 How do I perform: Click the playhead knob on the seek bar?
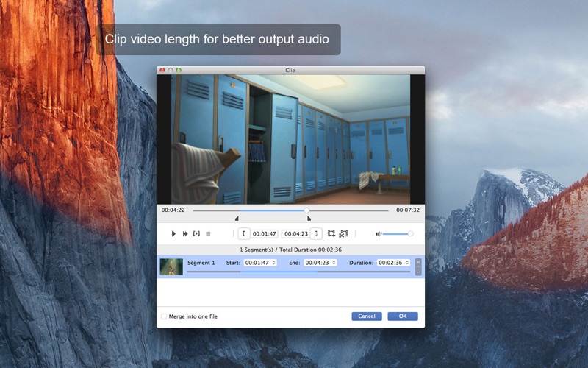click(x=306, y=210)
